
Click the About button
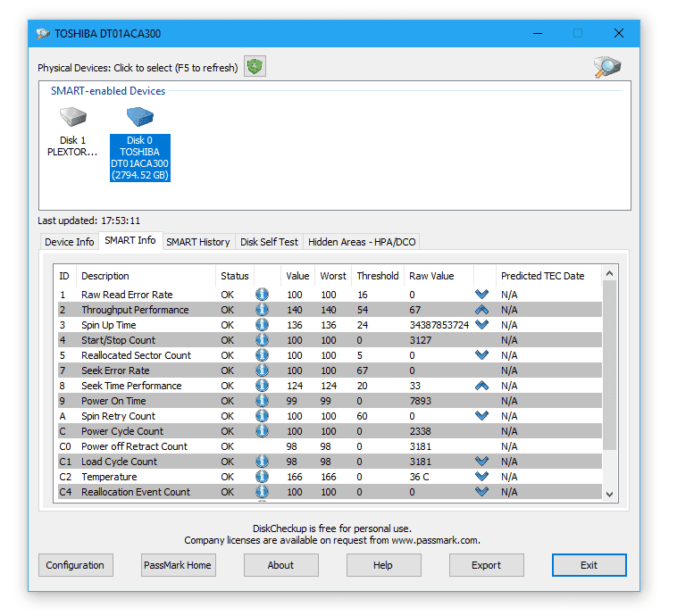tap(281, 565)
